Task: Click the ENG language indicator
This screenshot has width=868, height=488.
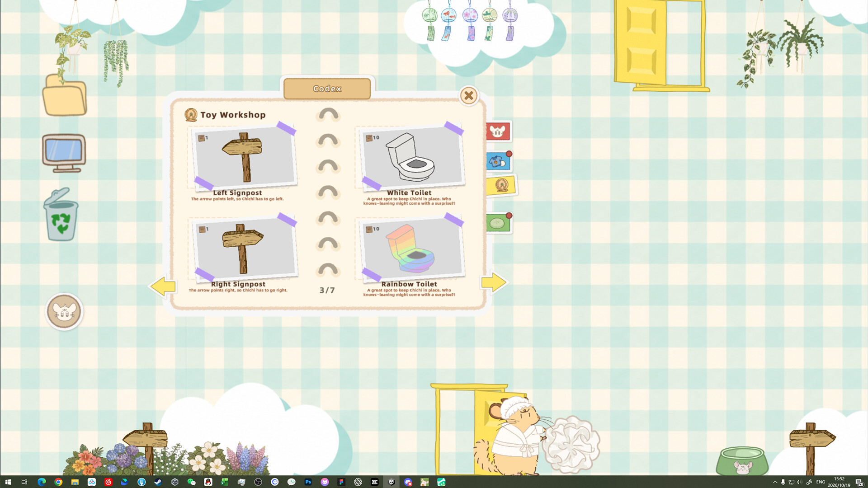Action: coord(821,482)
